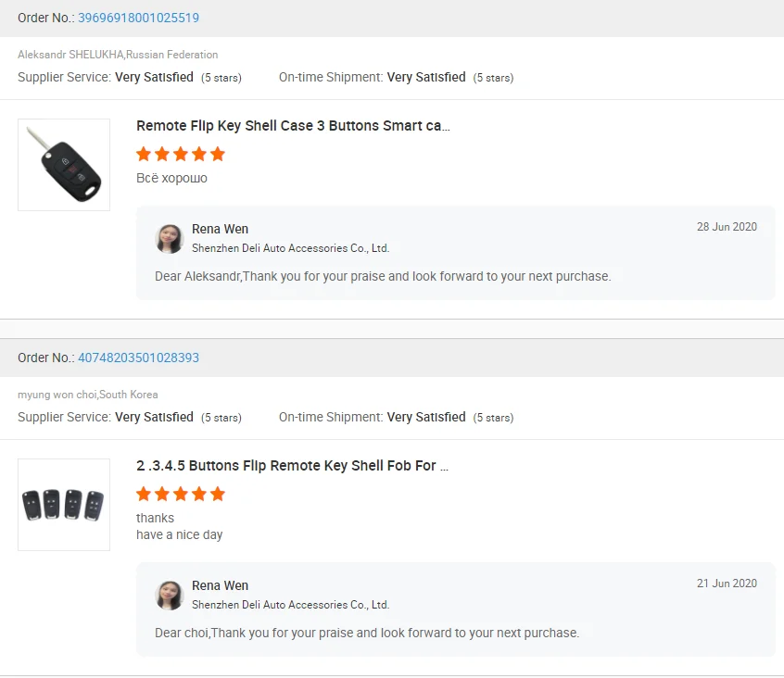This screenshot has width=784, height=678.
Task: Open order number 40748203501028393 link
Action: [x=138, y=358]
